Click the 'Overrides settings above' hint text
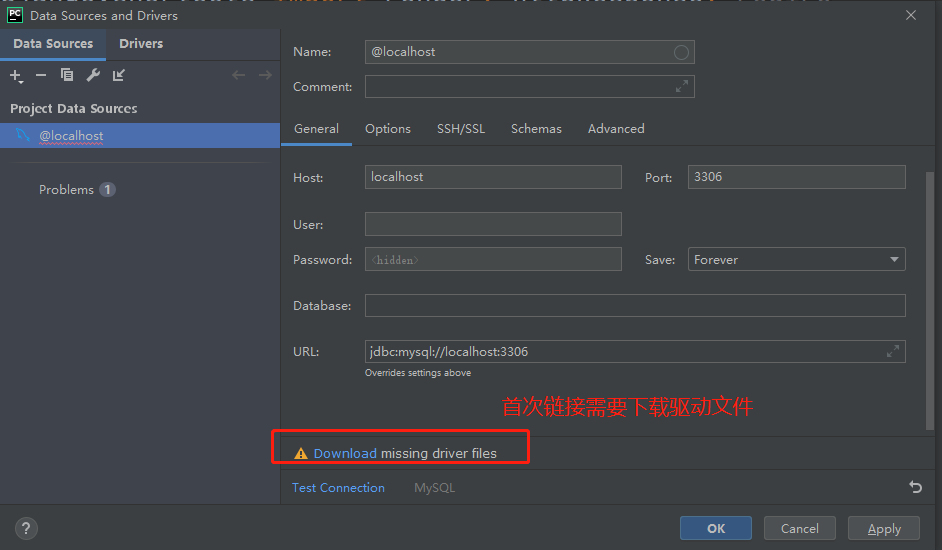This screenshot has width=942, height=550. coord(418,373)
